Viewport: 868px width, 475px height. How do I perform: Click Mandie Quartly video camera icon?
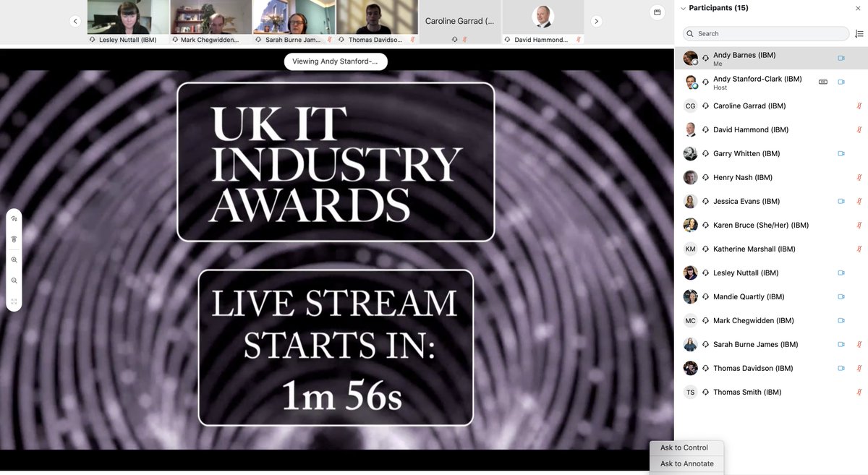point(841,296)
